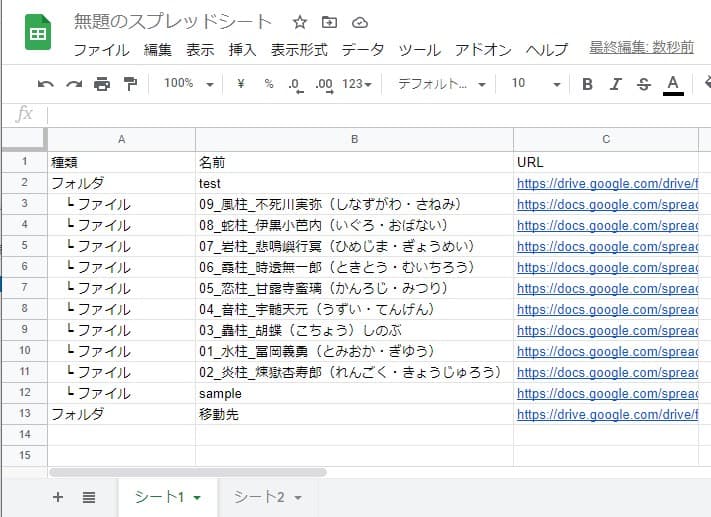Open the Google Sheets home icon

coord(39,33)
